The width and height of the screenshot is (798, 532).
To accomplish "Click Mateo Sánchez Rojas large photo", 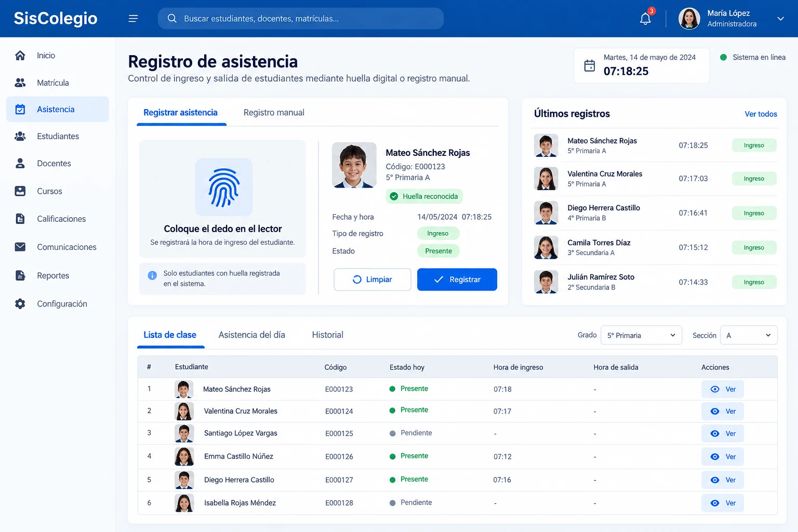I will pos(354,165).
